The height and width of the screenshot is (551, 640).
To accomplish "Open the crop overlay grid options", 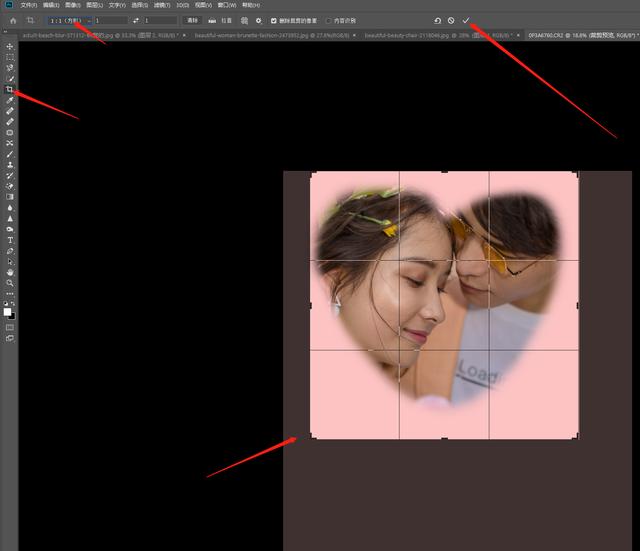I will point(244,20).
